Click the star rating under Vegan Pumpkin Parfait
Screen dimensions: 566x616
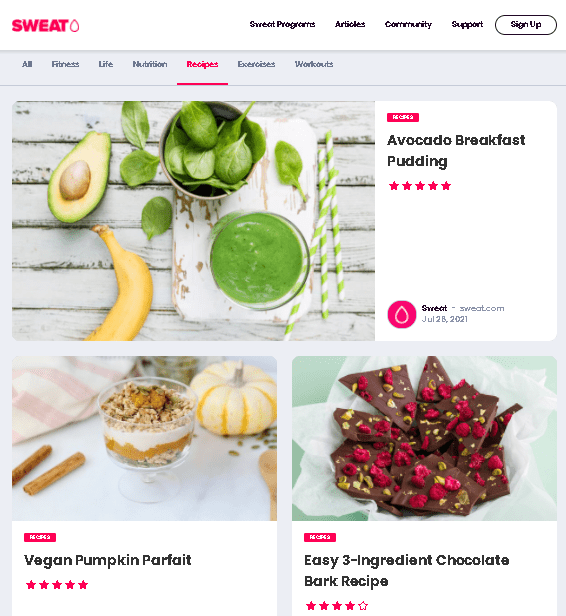tap(57, 585)
